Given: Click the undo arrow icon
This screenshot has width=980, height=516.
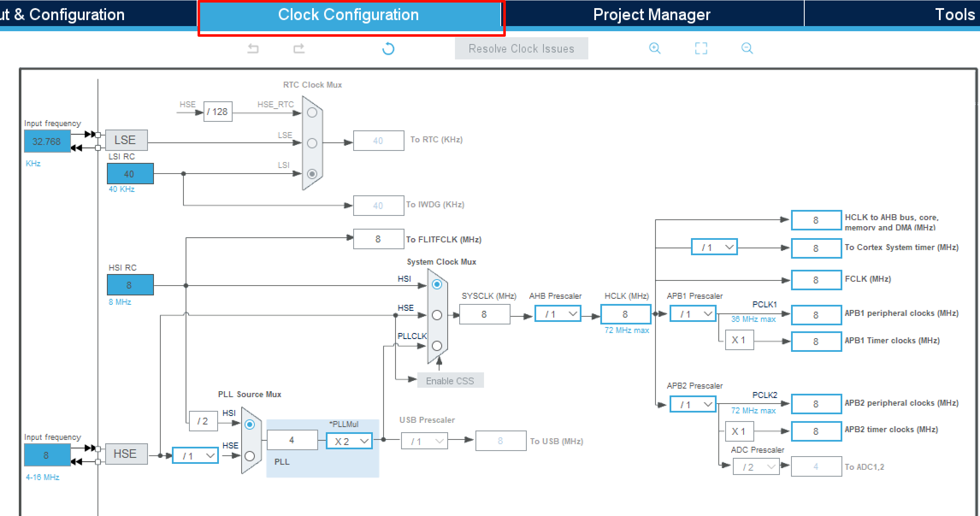Looking at the screenshot, I should click(x=253, y=49).
